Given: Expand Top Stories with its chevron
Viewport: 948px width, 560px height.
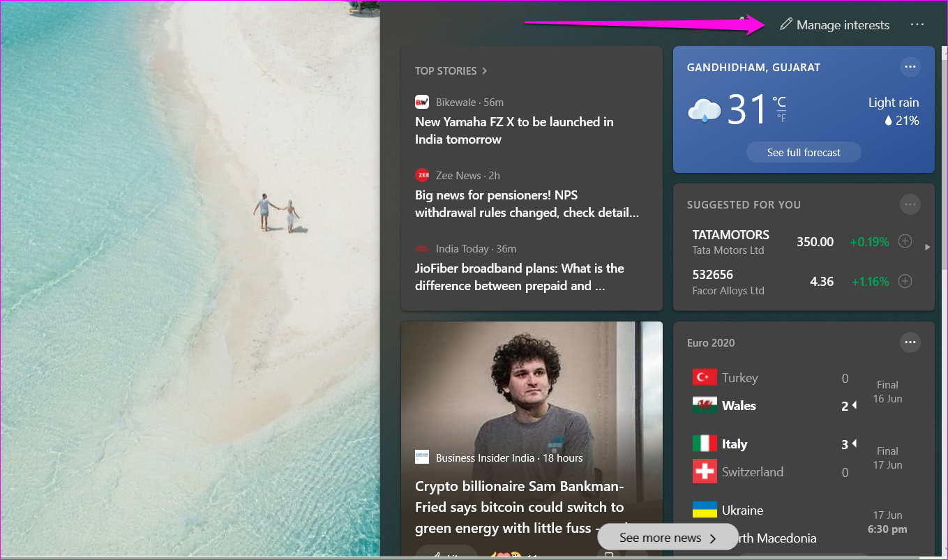Looking at the screenshot, I should (483, 70).
